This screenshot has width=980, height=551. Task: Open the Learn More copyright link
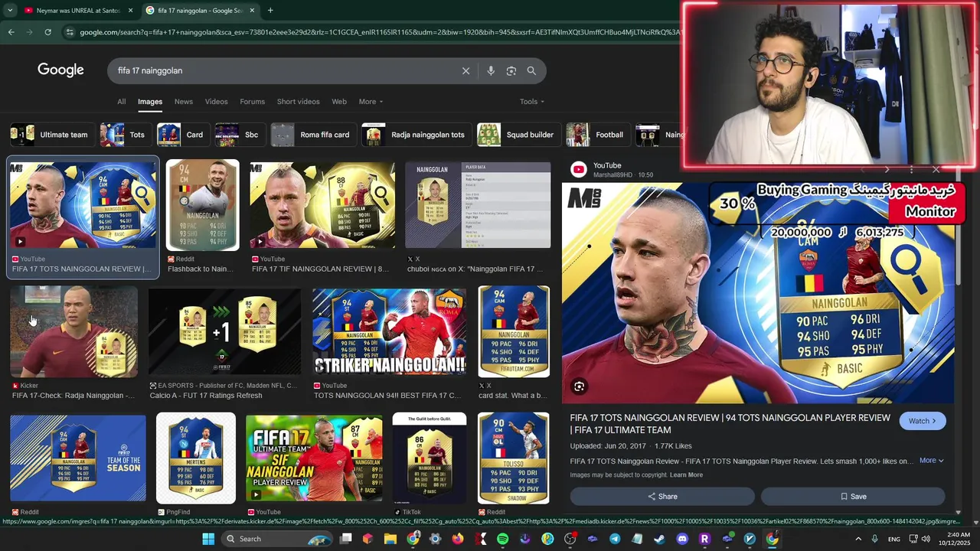(x=686, y=475)
